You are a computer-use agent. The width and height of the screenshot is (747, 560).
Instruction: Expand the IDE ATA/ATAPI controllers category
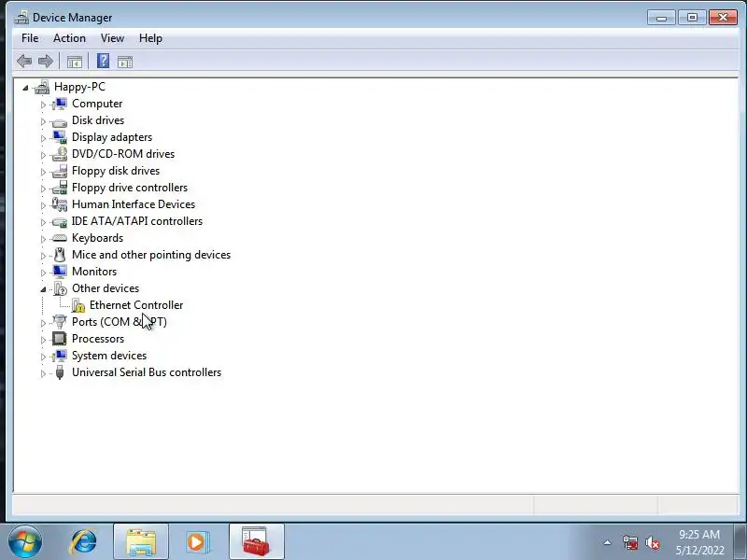coord(43,222)
